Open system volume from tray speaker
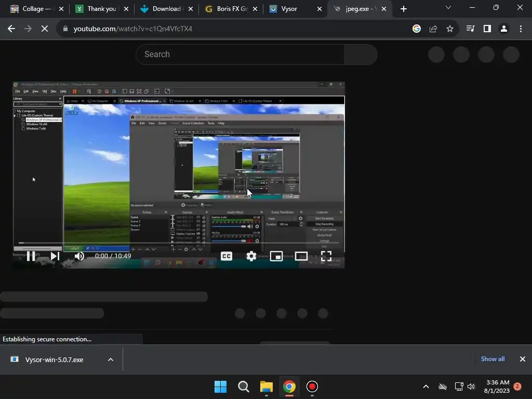The width and height of the screenshot is (532, 399). [471, 387]
